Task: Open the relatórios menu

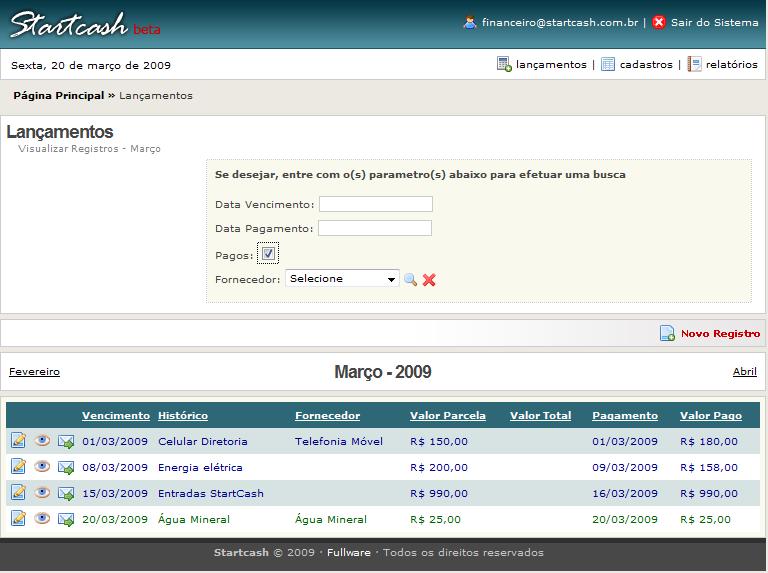Action: [731, 64]
